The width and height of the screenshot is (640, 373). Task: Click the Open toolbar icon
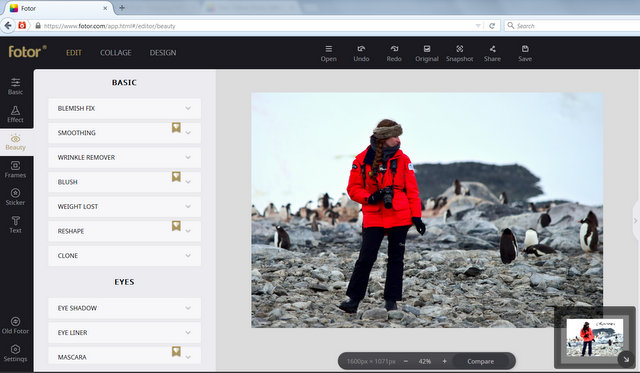(x=329, y=53)
